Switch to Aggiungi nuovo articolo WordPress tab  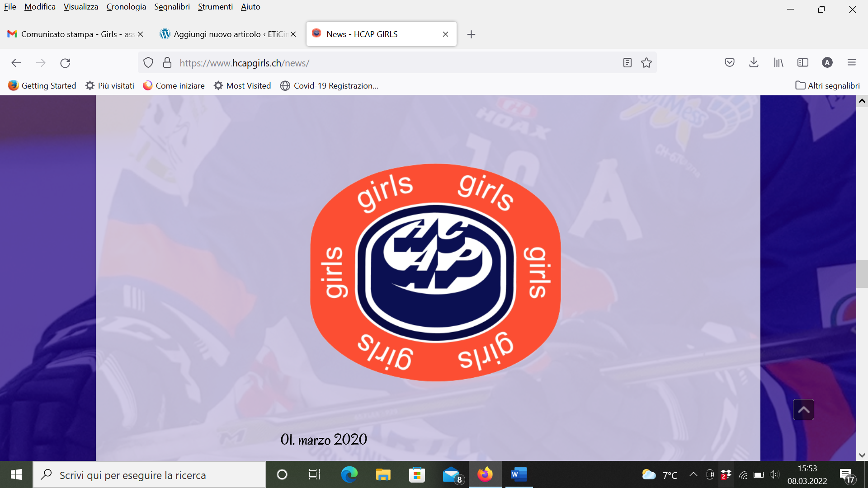coord(227,34)
